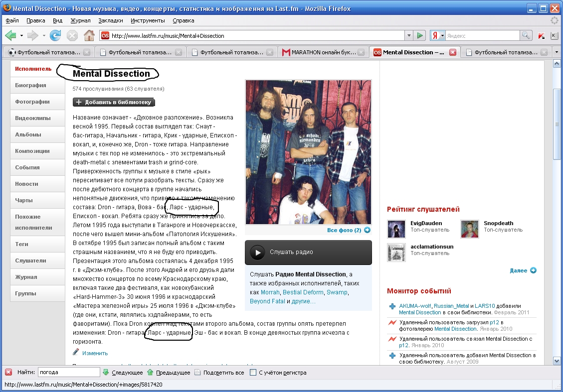Click the plus icon beside AKUMA-wolf event
This screenshot has width=563, height=392.
click(392, 306)
